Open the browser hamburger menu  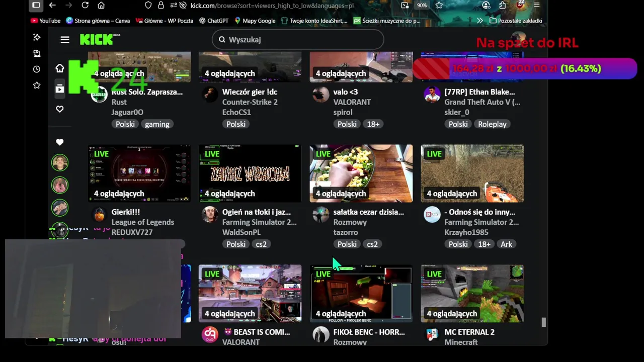pyautogui.click(x=537, y=5)
